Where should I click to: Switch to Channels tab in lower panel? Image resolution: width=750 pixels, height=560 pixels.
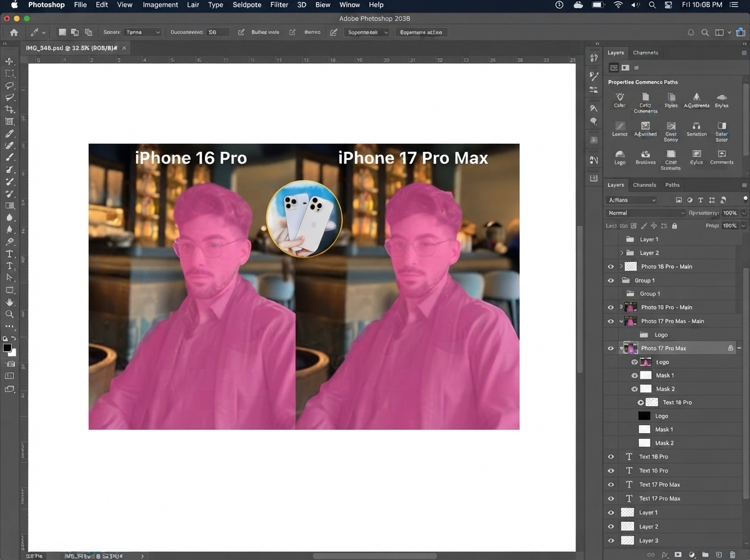tap(644, 185)
